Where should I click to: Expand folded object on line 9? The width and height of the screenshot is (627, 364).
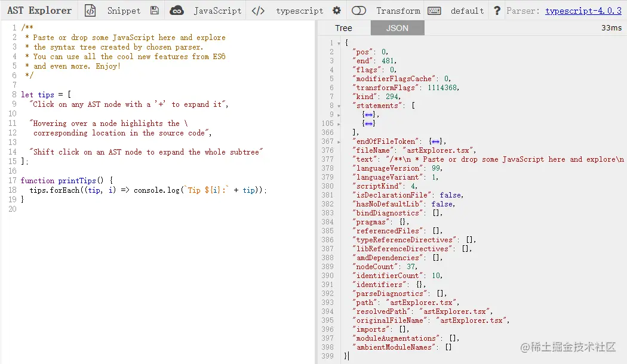(339, 115)
